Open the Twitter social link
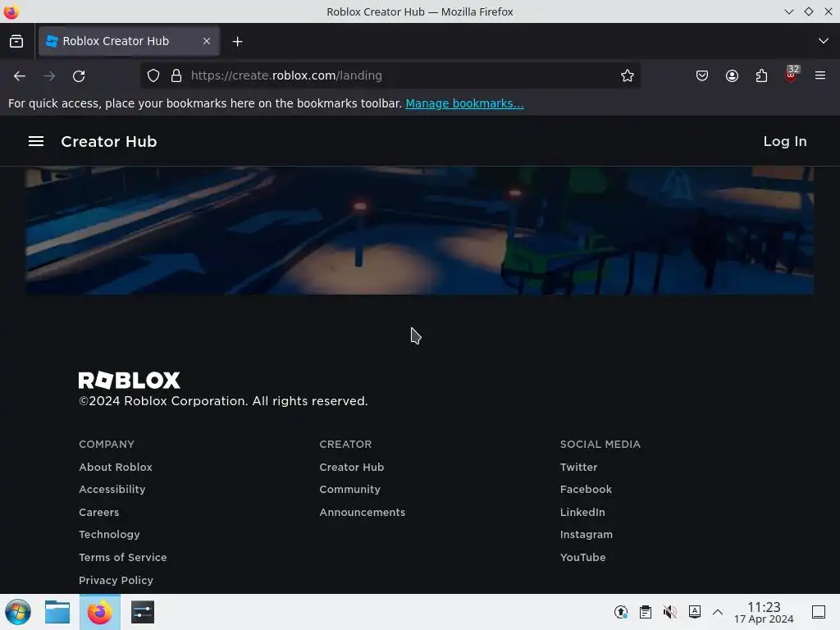The image size is (840, 630). coord(578,467)
